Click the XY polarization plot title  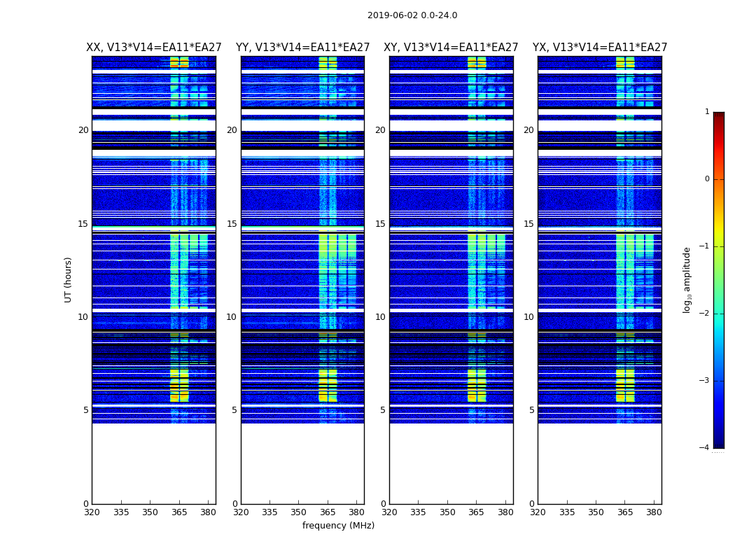451,48
